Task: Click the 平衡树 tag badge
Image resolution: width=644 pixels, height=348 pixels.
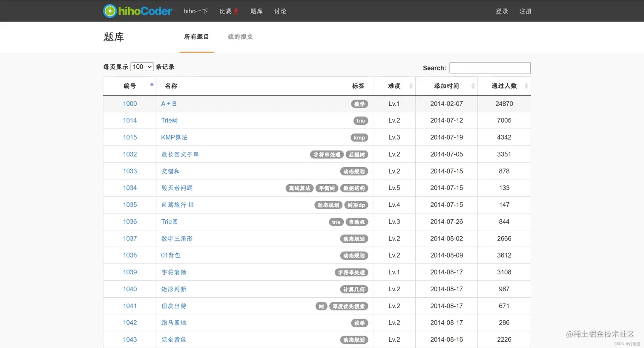Action: click(327, 188)
